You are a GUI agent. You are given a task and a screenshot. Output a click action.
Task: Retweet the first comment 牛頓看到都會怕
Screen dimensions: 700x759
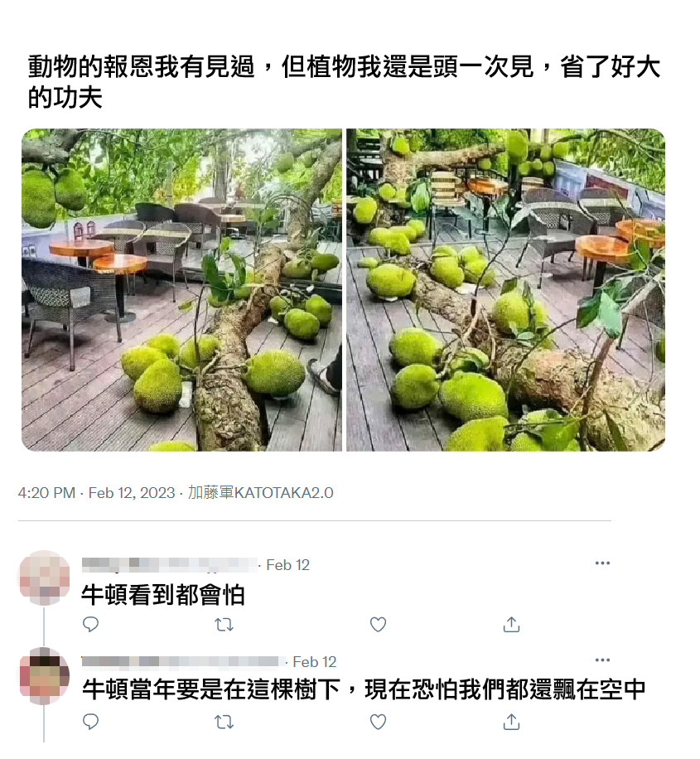click(224, 625)
